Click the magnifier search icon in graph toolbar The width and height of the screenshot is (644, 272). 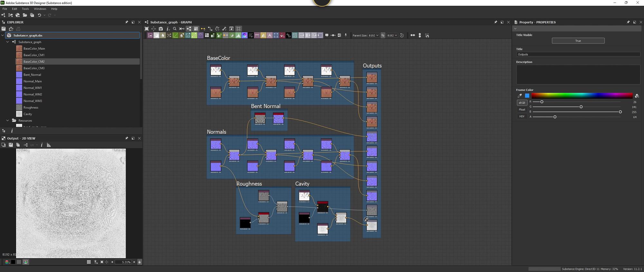(x=175, y=29)
